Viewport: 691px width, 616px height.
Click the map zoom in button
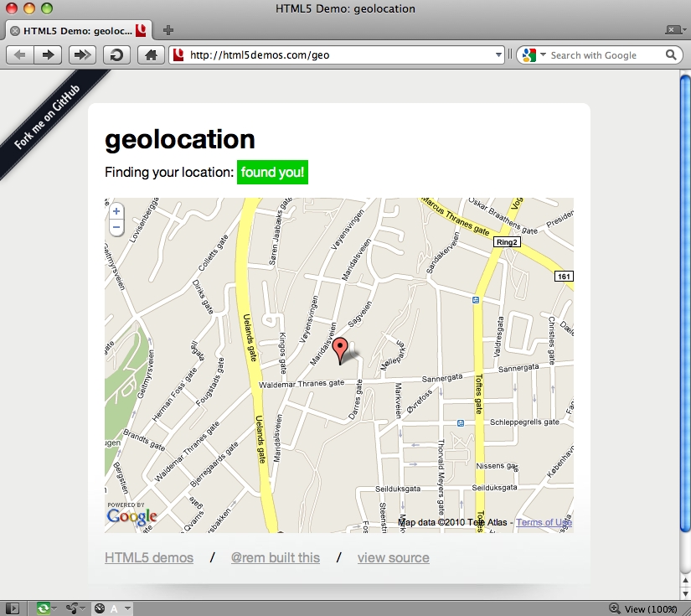[x=116, y=212]
